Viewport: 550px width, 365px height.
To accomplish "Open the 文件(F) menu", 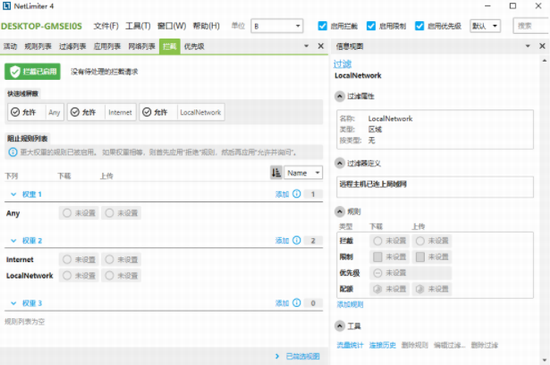I will [106, 26].
